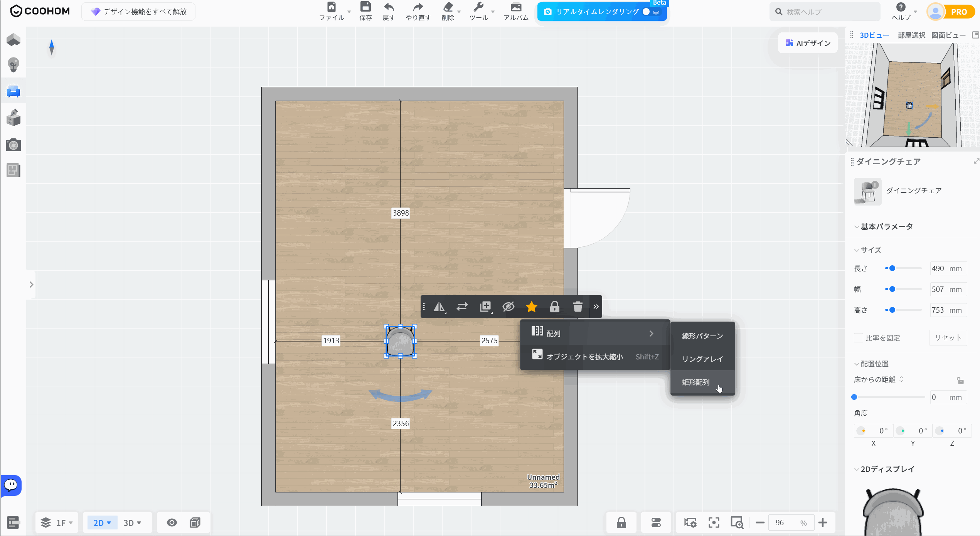Select 矩形配列 from submenu
The width and height of the screenshot is (980, 536).
702,382
